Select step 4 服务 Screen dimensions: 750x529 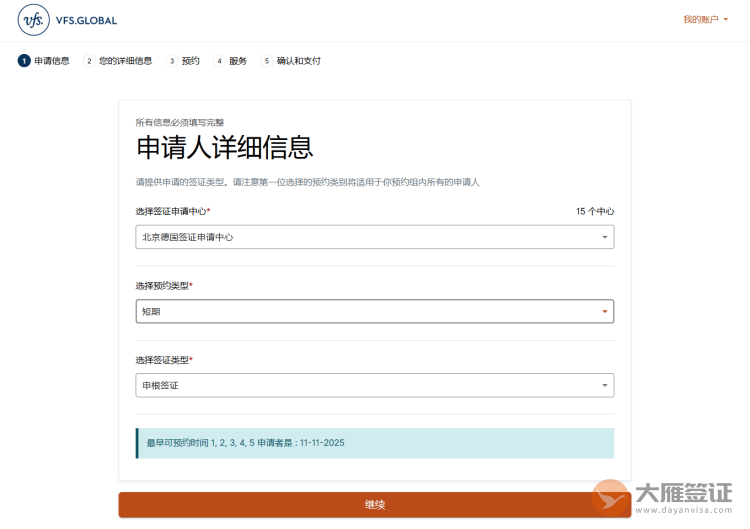[230, 61]
